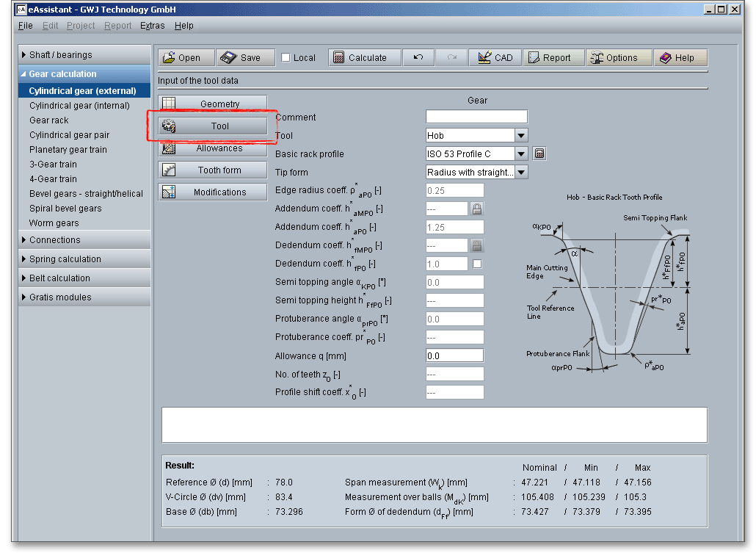The width and height of the screenshot is (756, 553).
Task: Open the CAD export button
Action: pos(495,58)
